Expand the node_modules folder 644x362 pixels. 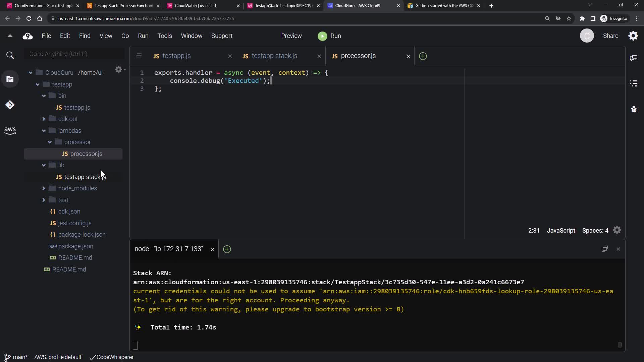(44, 188)
